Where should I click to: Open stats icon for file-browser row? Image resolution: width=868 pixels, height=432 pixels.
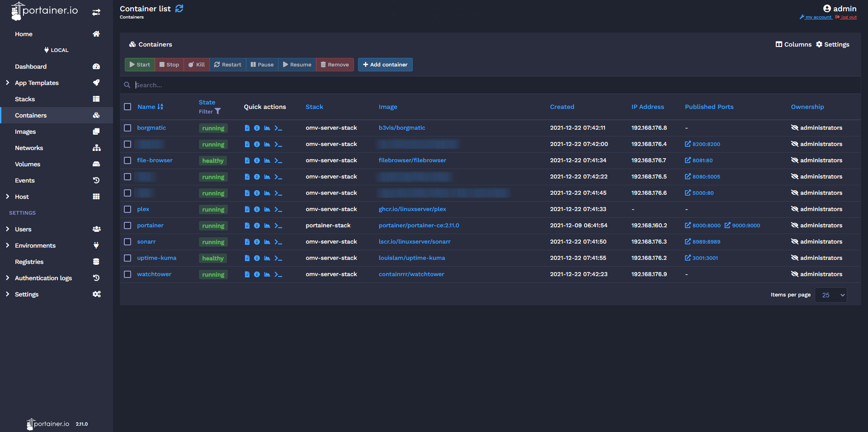coord(267,160)
